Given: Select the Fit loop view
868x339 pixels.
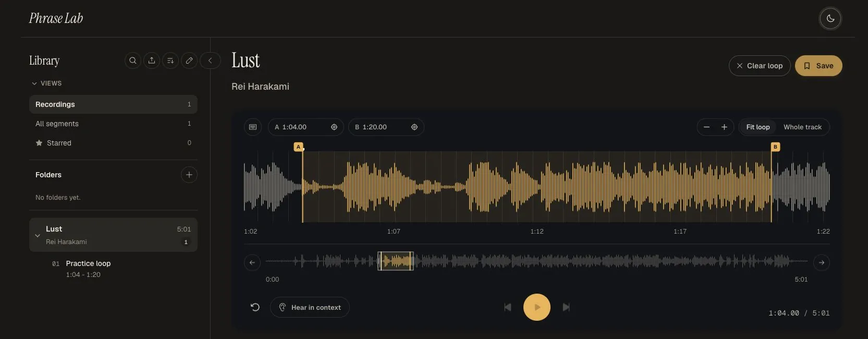Looking at the screenshot, I should 758,127.
